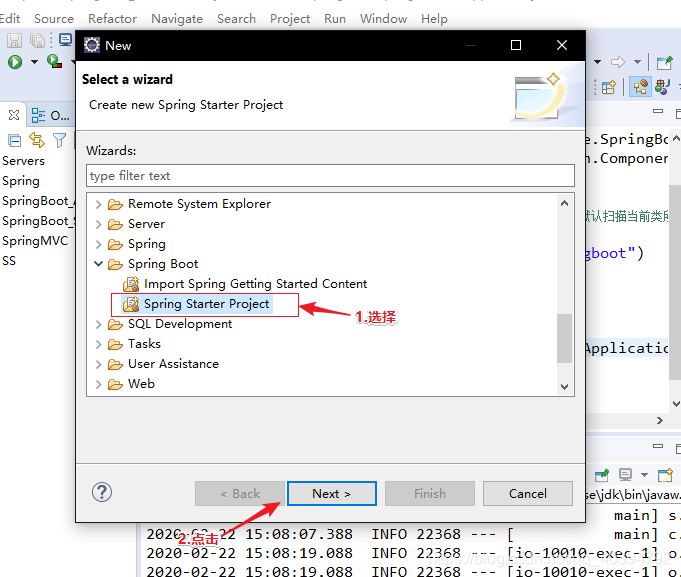The image size is (681, 577).
Task: Click the editor's horizontal scroll right arrow
Action: tap(660, 420)
